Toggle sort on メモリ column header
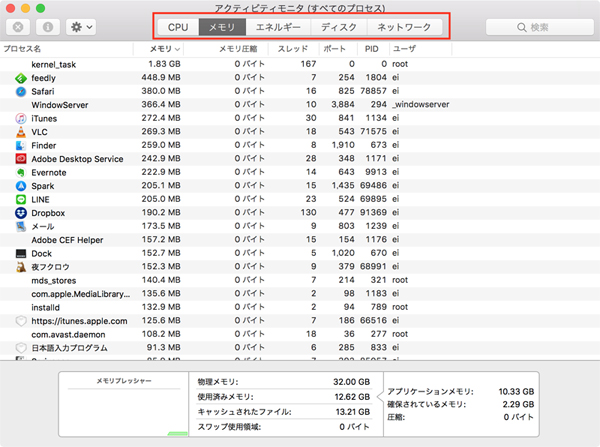600x447 pixels. pyautogui.click(x=158, y=49)
